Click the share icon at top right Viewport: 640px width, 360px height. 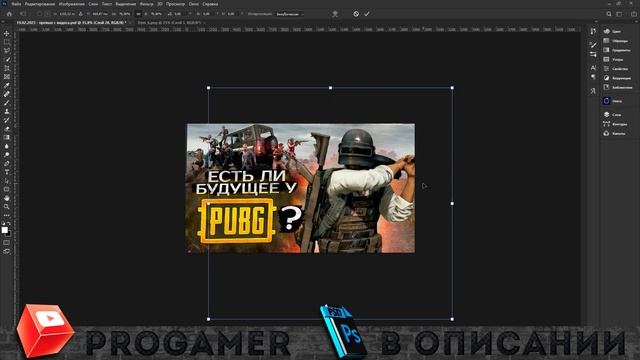tap(633, 14)
